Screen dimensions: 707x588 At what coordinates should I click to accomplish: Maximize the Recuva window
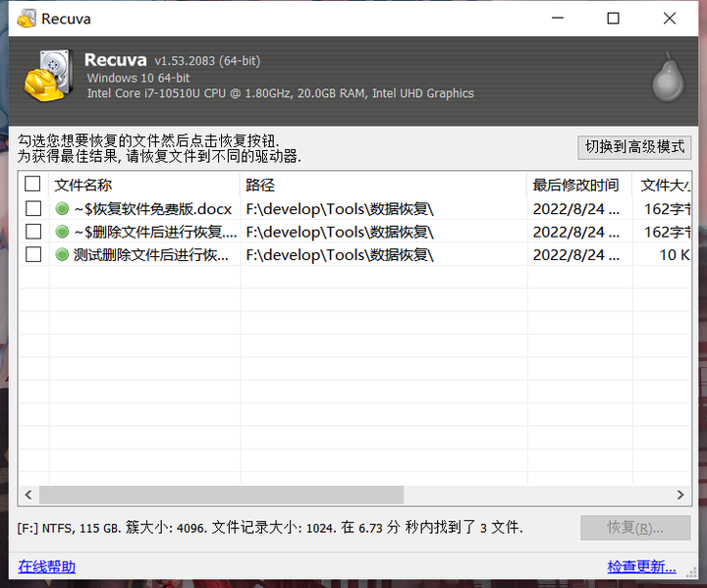[x=613, y=19]
